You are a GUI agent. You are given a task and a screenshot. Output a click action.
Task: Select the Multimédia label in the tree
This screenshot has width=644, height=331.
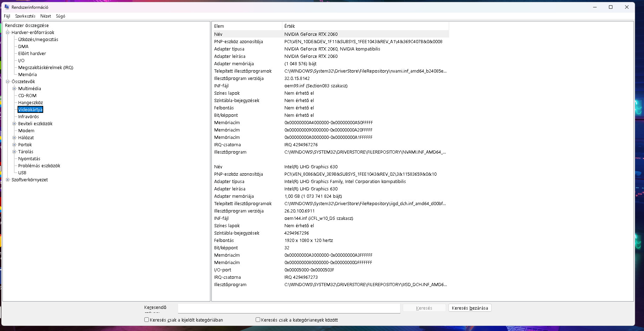29,88
